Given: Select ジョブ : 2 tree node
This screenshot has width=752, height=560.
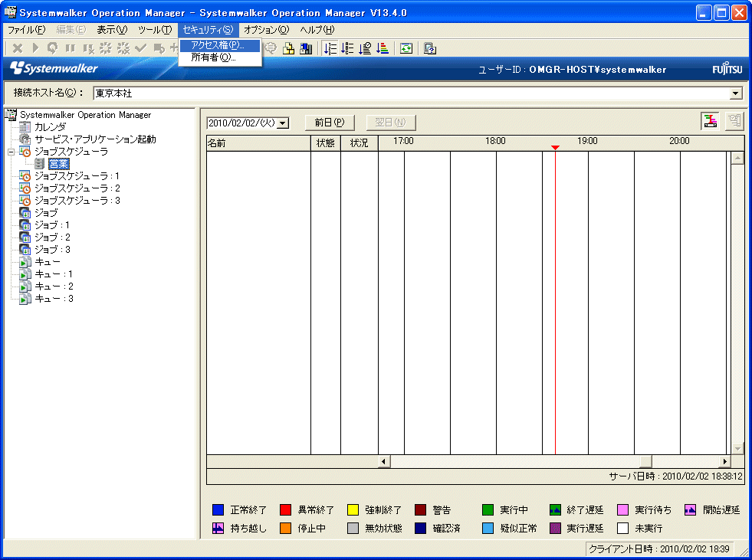Looking at the screenshot, I should [53, 237].
